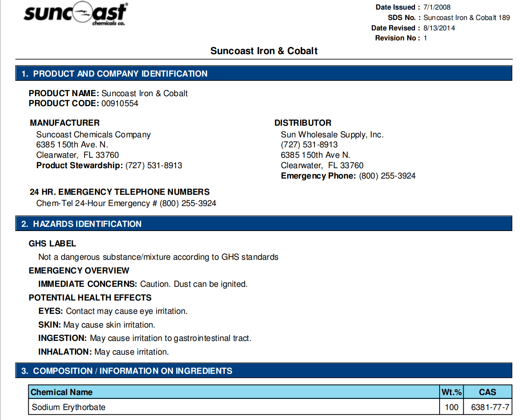
Task: Click the centered 'Suncoast Iron & Cobalt' document title
Action: point(264,51)
